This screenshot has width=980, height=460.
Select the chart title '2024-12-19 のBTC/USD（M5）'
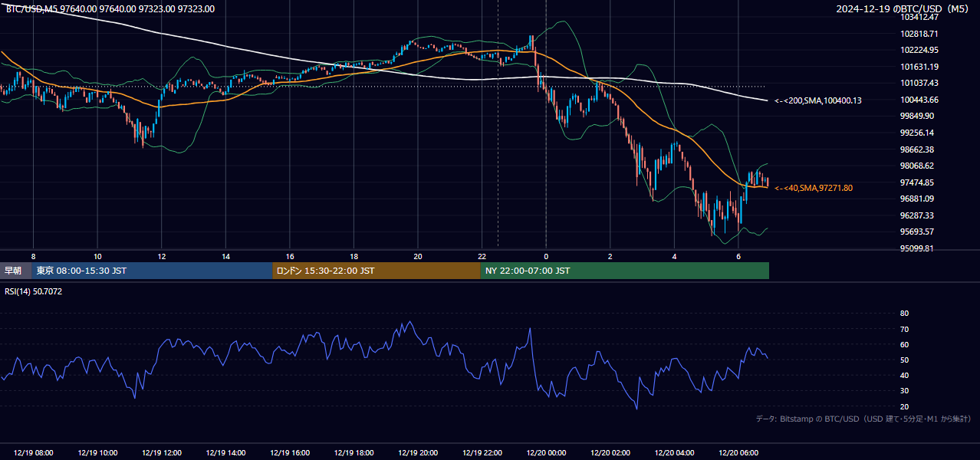point(903,8)
